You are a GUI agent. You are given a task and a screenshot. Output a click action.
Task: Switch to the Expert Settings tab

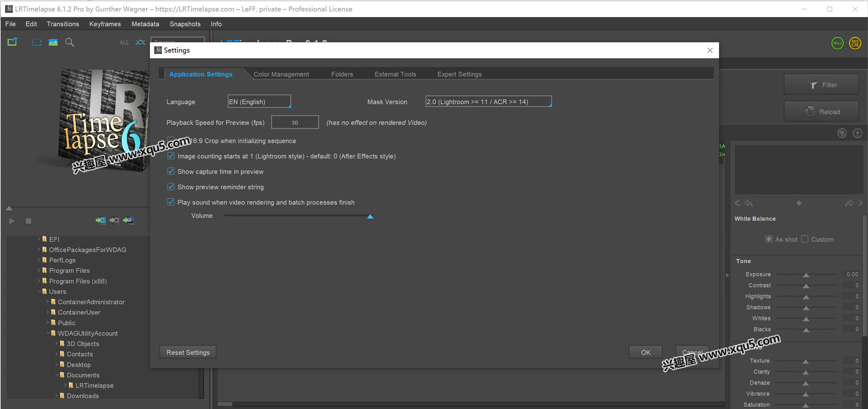pos(460,74)
